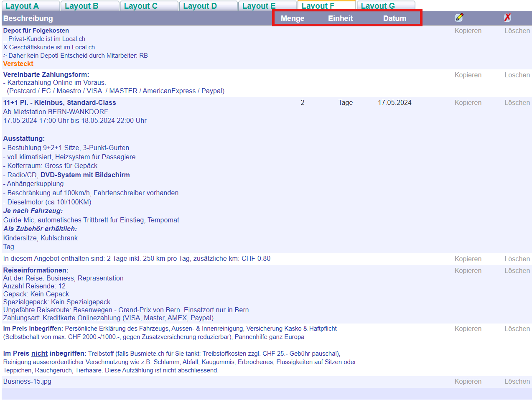Click the 17.05.2024 cell in the Datum column
532x400 pixels.
click(x=395, y=103)
